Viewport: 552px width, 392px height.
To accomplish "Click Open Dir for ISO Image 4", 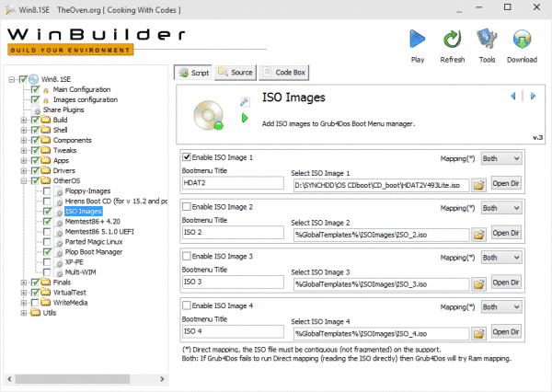I will pos(508,334).
